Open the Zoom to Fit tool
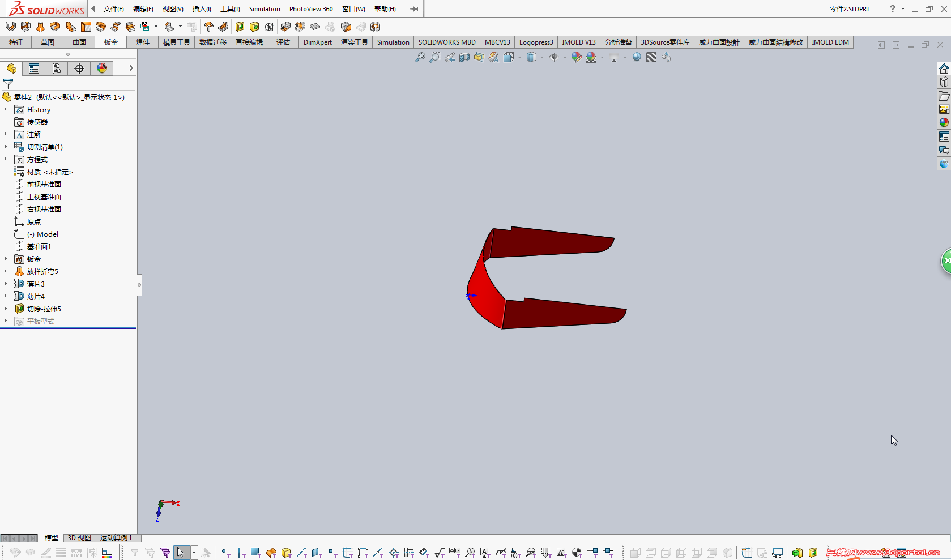 pos(420,57)
